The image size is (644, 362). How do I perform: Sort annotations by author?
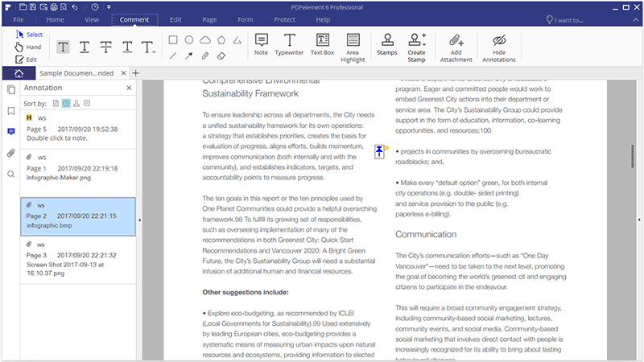click(x=76, y=104)
